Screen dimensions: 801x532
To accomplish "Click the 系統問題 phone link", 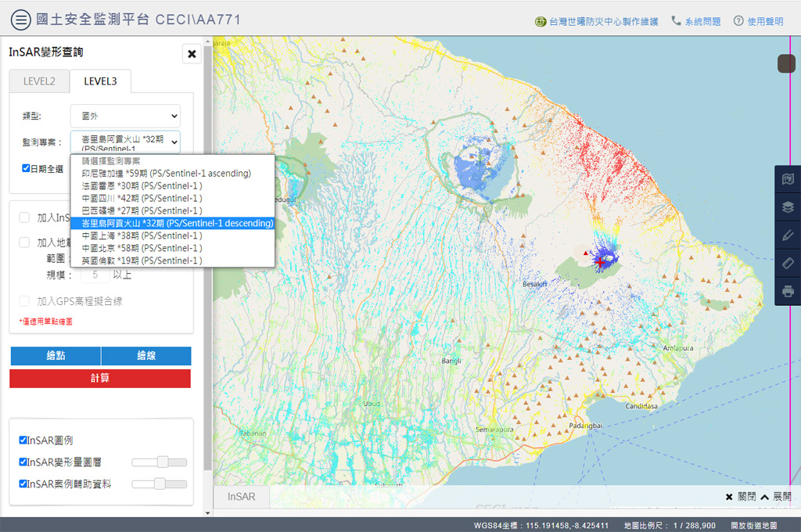I will coord(695,22).
